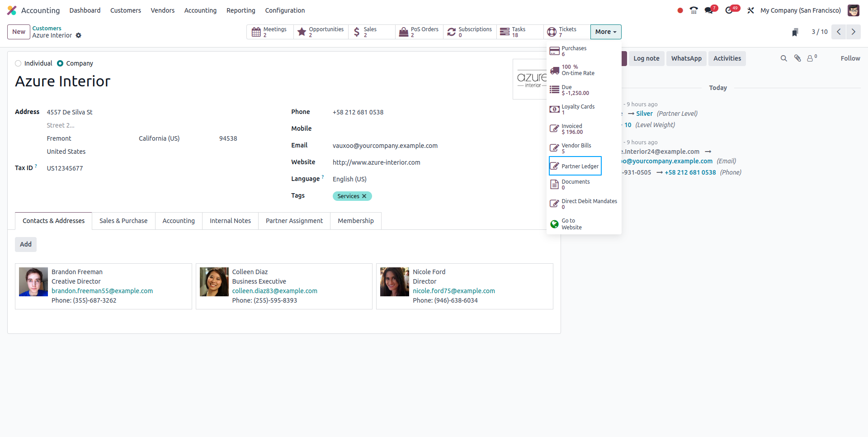Click the Azure Interior logo image
This screenshot has height=437, width=868.
[x=530, y=79]
